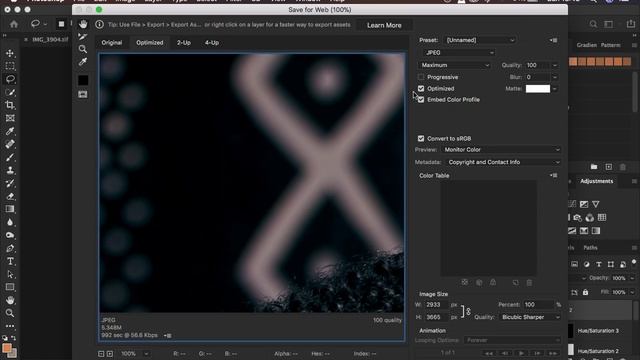
Task: Select the Brush tool
Action: coord(10,157)
